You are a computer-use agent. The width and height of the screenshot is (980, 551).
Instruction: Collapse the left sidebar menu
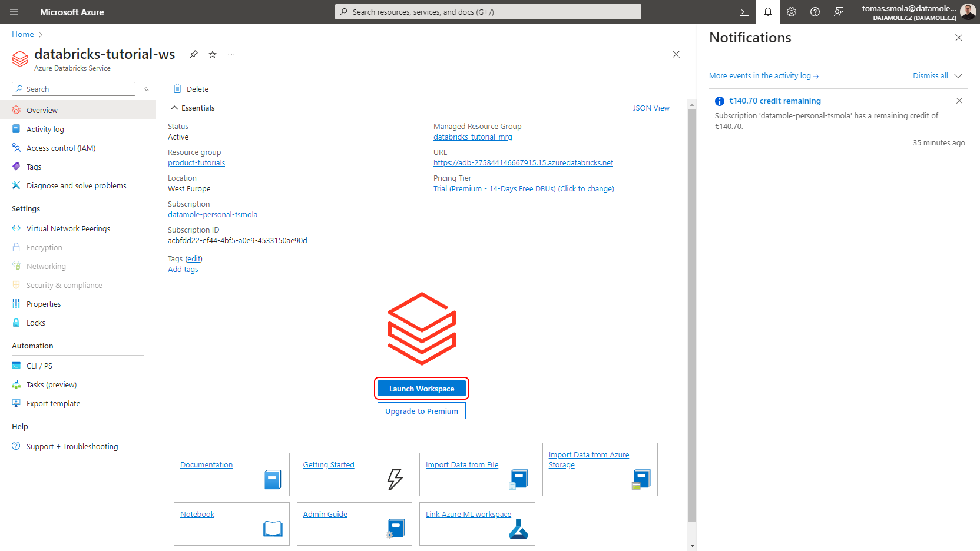147,89
